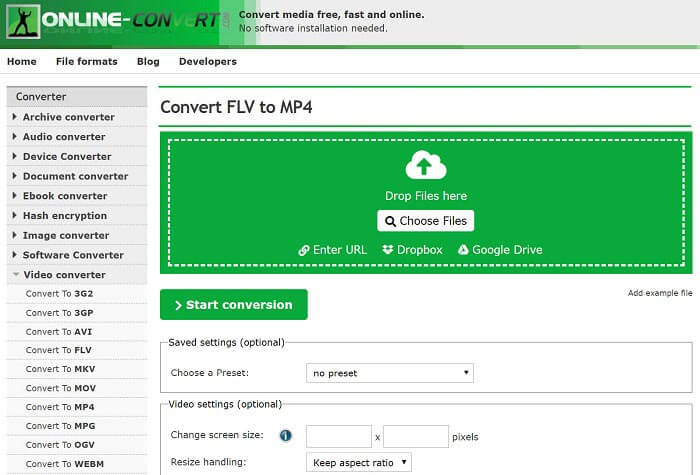Click the screen size info icon
The height and width of the screenshot is (475, 700).
[285, 436]
